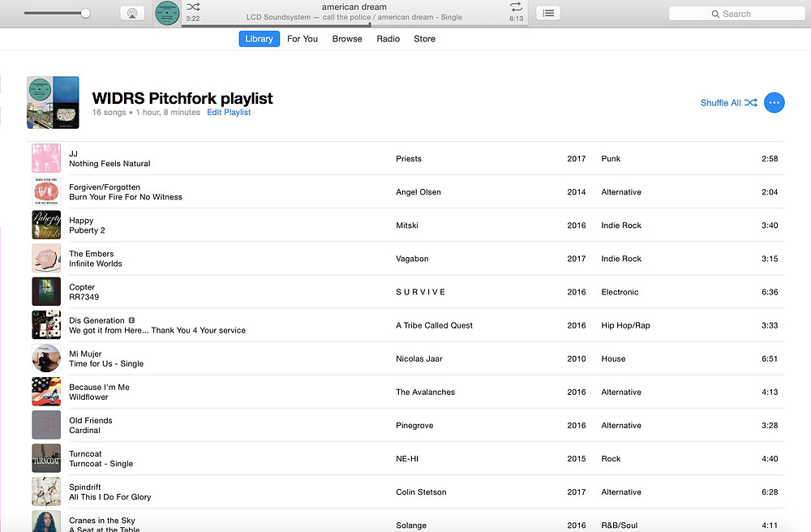Click the Nothing Feels Natural album artwork
Image resolution: width=811 pixels, height=532 pixels.
point(46,158)
